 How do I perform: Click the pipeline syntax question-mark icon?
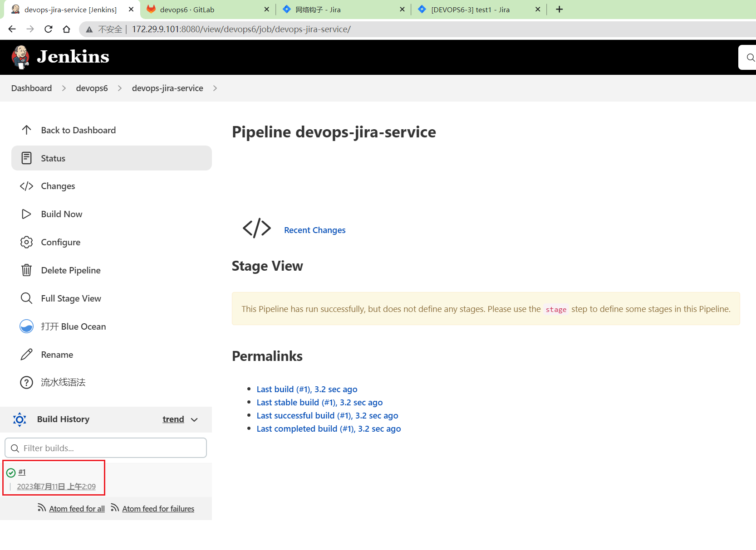coord(26,383)
